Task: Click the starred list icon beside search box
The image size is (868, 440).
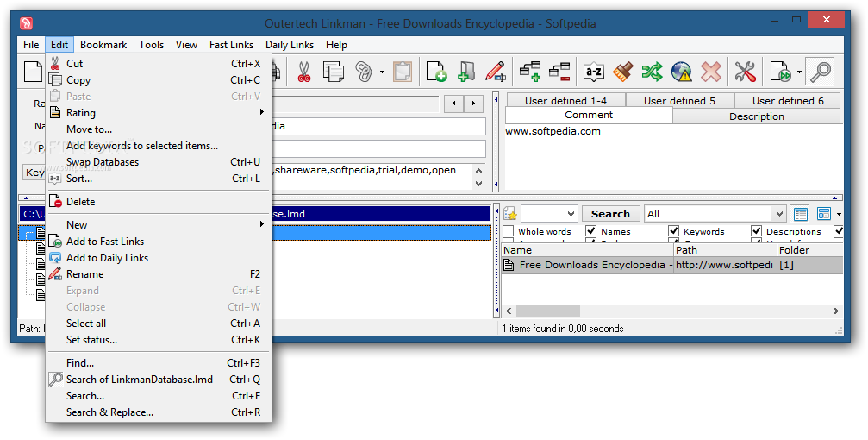Action: pyautogui.click(x=509, y=214)
